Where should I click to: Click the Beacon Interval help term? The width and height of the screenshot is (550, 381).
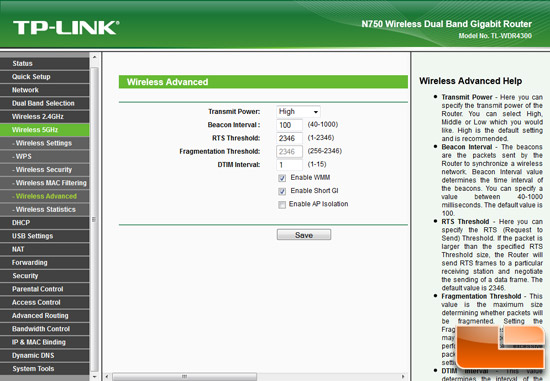coord(467,147)
